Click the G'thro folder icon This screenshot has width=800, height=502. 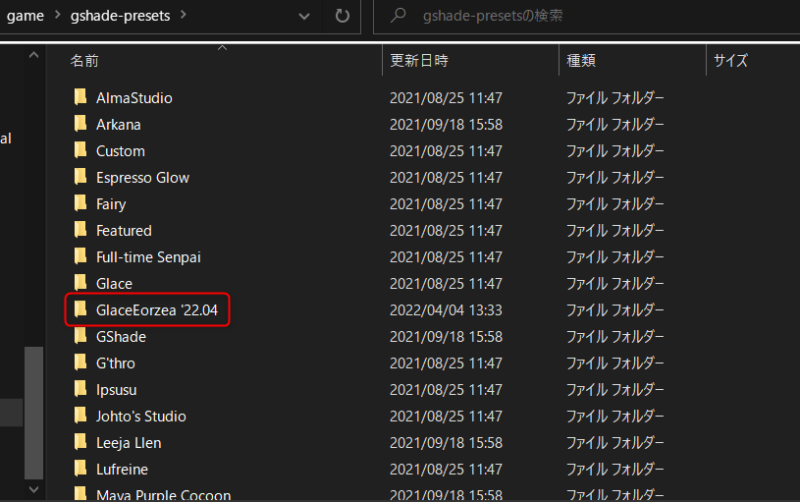click(x=80, y=362)
